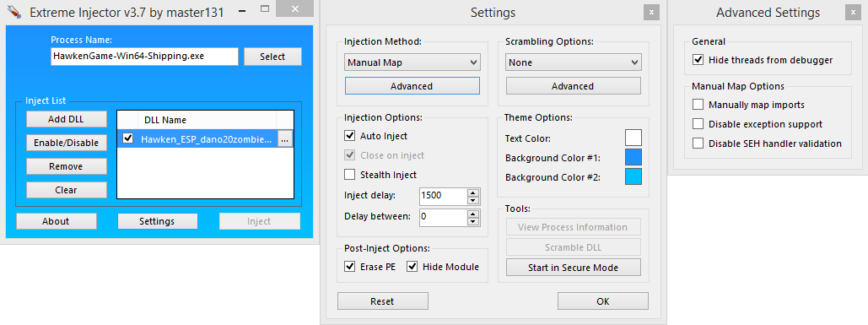Screen dimensions: 868x325
Task: Increase Inject delay with up arrow
Action: coord(472,192)
